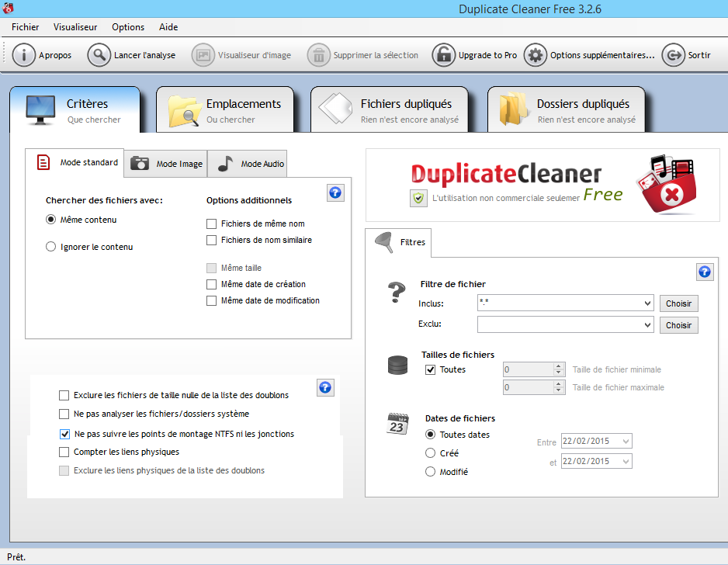Increase the Taille de fichier minimale spinner
The image size is (728, 565).
coord(558,366)
